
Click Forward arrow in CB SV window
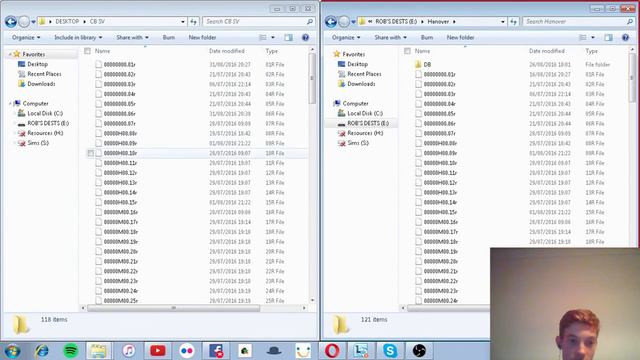[24, 22]
